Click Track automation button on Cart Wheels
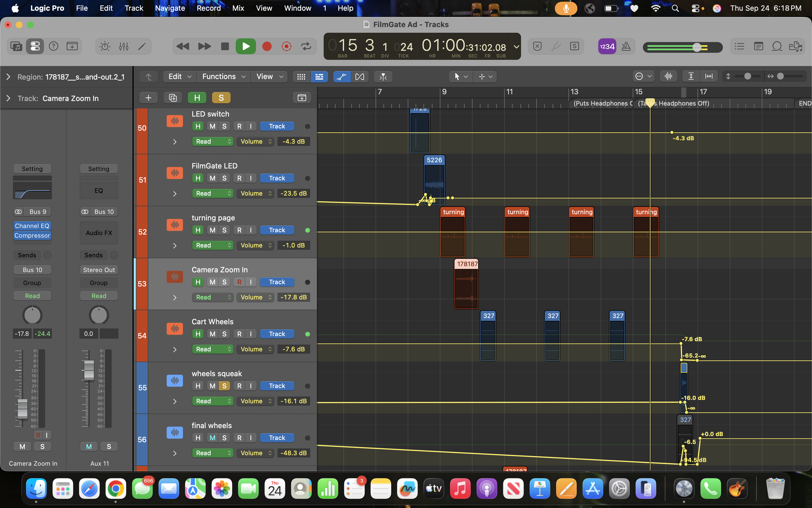This screenshot has width=812, height=508. pos(277,334)
